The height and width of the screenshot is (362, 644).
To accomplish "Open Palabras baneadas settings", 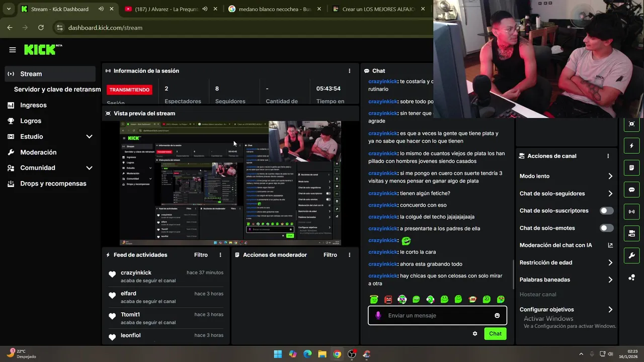I will [x=567, y=280].
